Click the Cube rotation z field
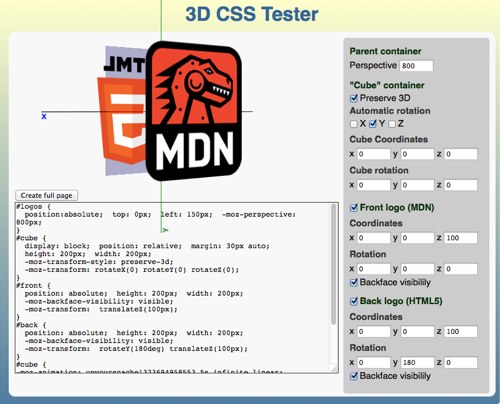The height and width of the screenshot is (404, 500). [461, 185]
